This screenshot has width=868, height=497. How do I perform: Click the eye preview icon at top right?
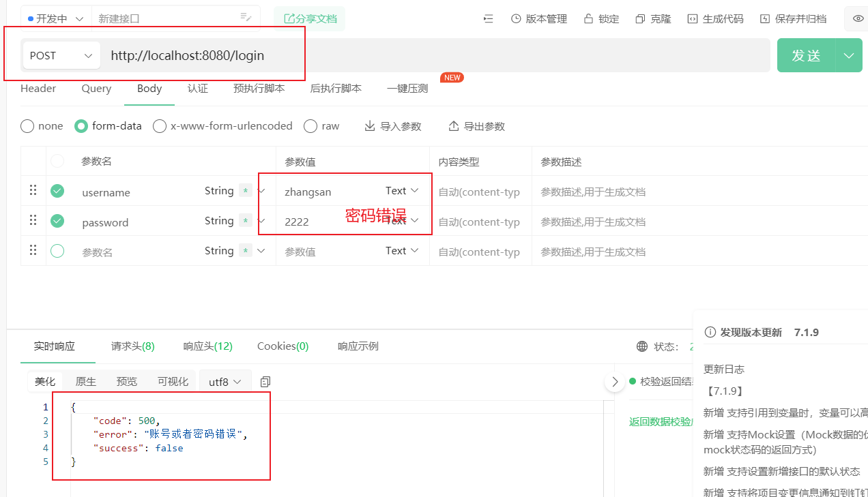coord(858,19)
